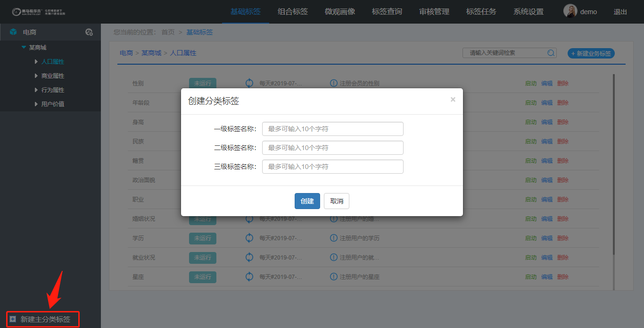Viewport: 644px width, 328px height.
Task: Click 未运行 status in 学历 row
Action: pos(203,238)
